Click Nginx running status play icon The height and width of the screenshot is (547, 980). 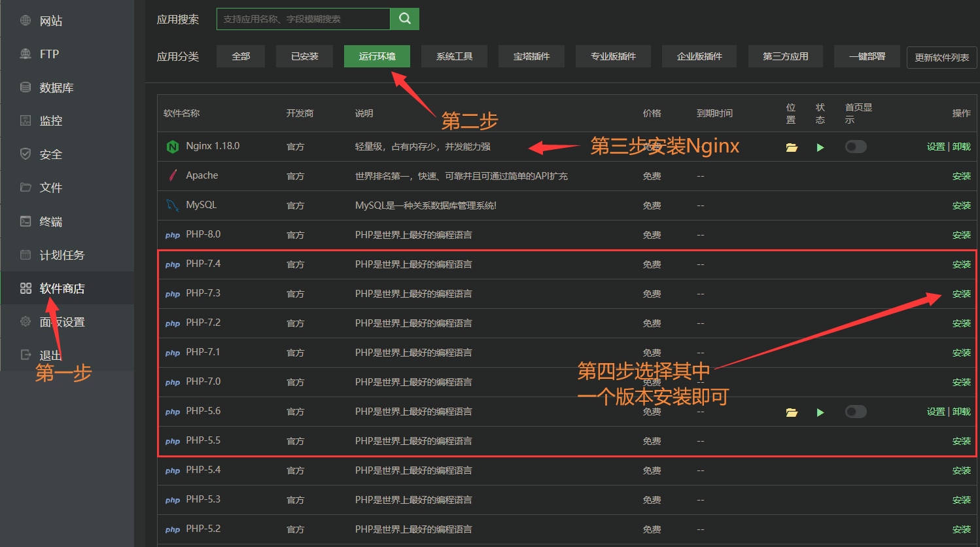[x=820, y=147]
